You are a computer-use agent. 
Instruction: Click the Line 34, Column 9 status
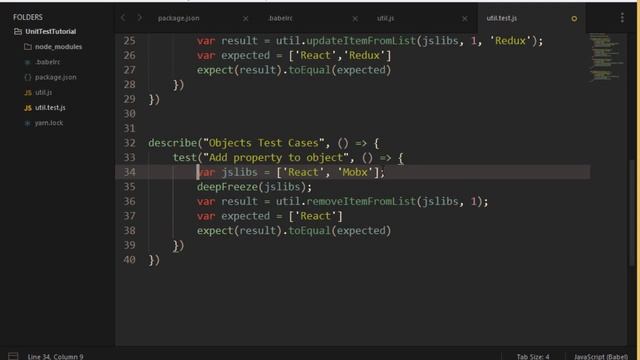click(56, 356)
